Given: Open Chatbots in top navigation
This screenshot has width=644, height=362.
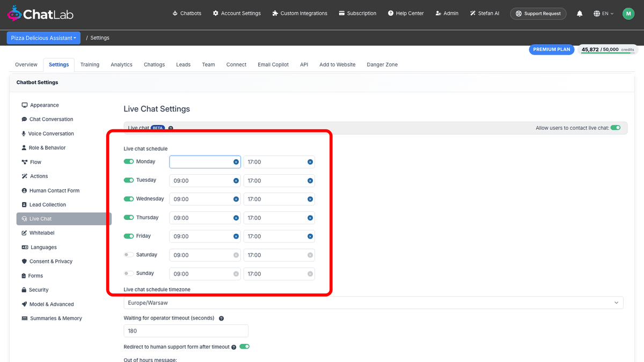Looking at the screenshot, I should [187, 13].
